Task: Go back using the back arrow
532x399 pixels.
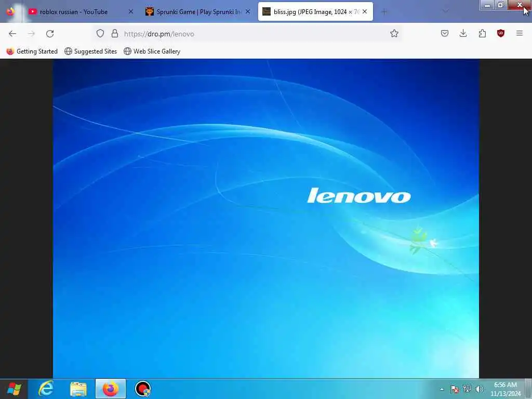Action: [x=12, y=34]
